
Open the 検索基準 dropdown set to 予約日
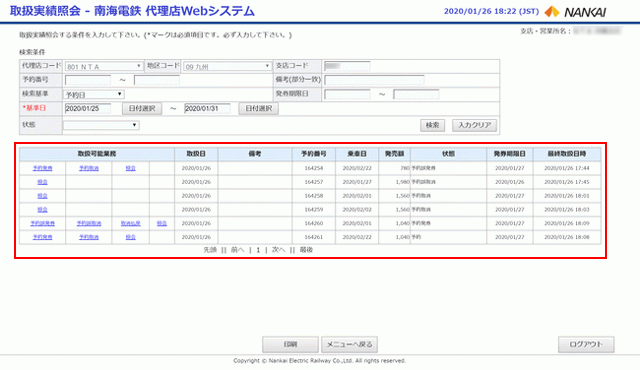coord(93,94)
